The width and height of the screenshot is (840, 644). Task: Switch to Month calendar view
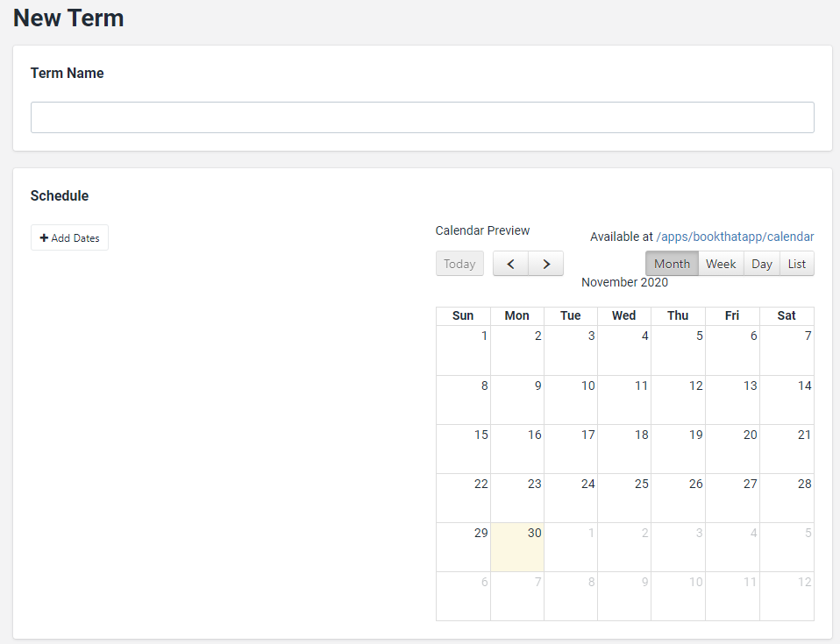click(672, 264)
